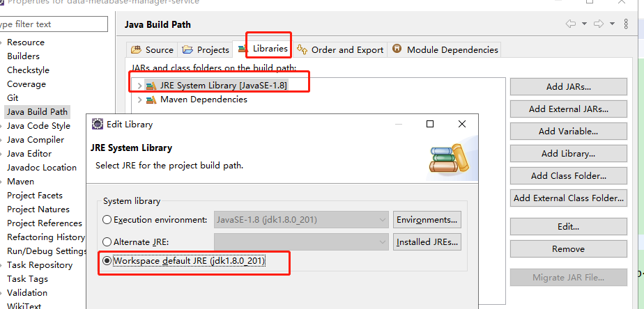Select Builders in properties tree
Viewport: 644px width, 309px height.
click(x=23, y=56)
